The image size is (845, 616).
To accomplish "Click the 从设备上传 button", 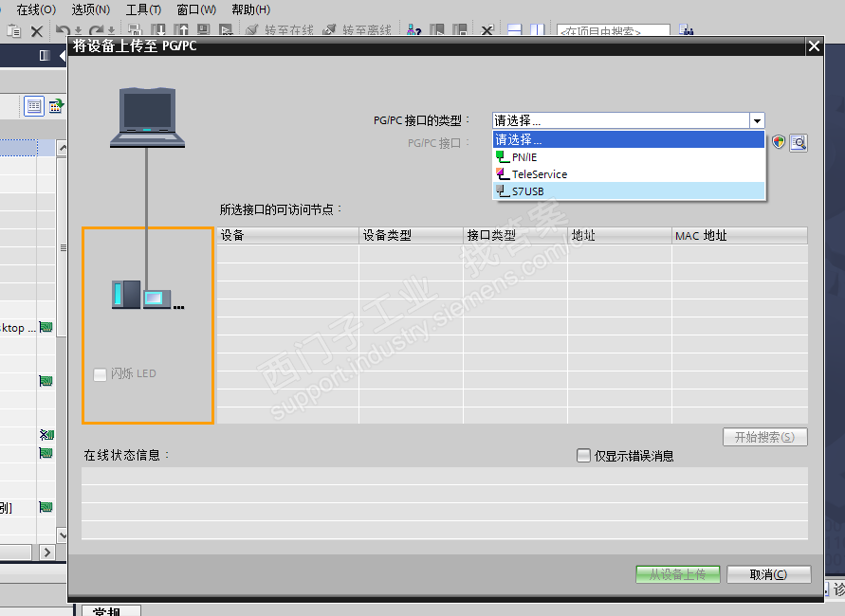I will [x=678, y=574].
